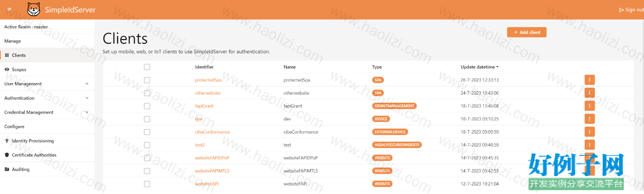Open actions menu for test2 row
644x194 pixels.
coord(589,145)
